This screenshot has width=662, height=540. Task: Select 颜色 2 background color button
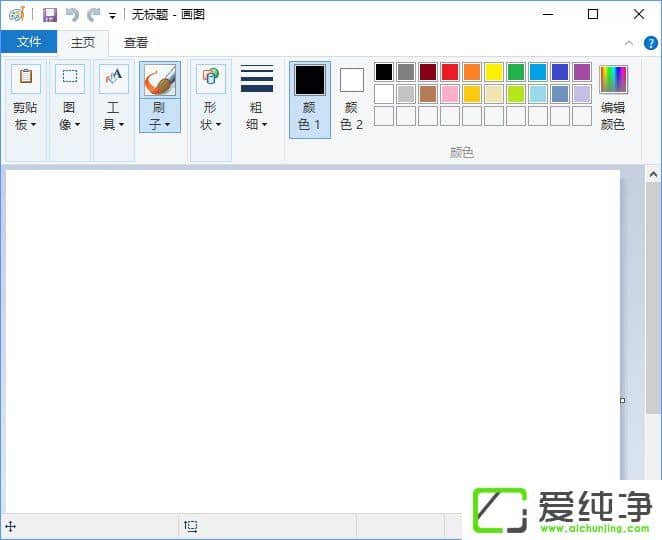352,100
